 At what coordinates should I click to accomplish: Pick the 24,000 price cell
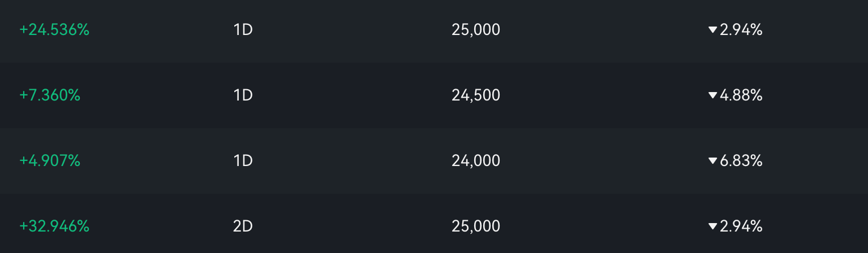coord(476,161)
